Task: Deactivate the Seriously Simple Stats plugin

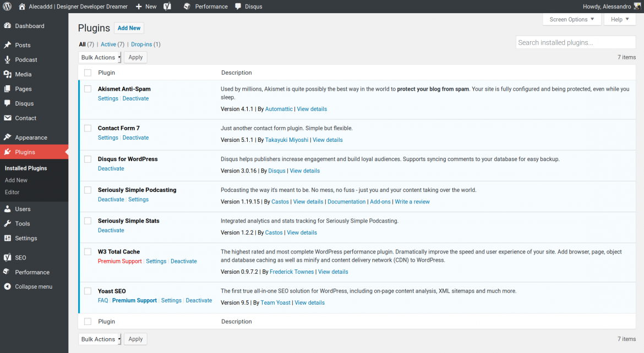Action: click(111, 230)
